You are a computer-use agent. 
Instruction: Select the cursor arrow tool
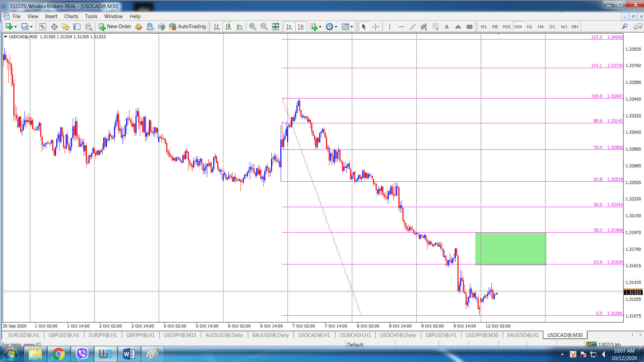(364, 27)
